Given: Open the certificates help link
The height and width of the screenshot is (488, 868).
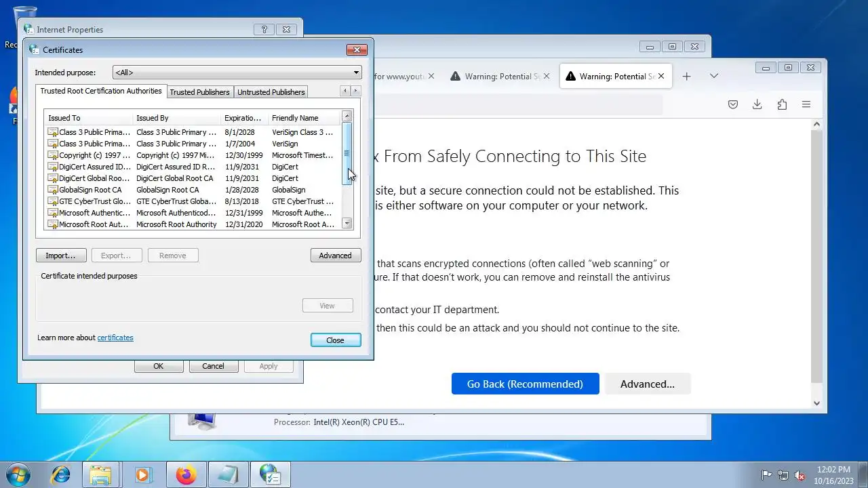Looking at the screenshot, I should [115, 338].
